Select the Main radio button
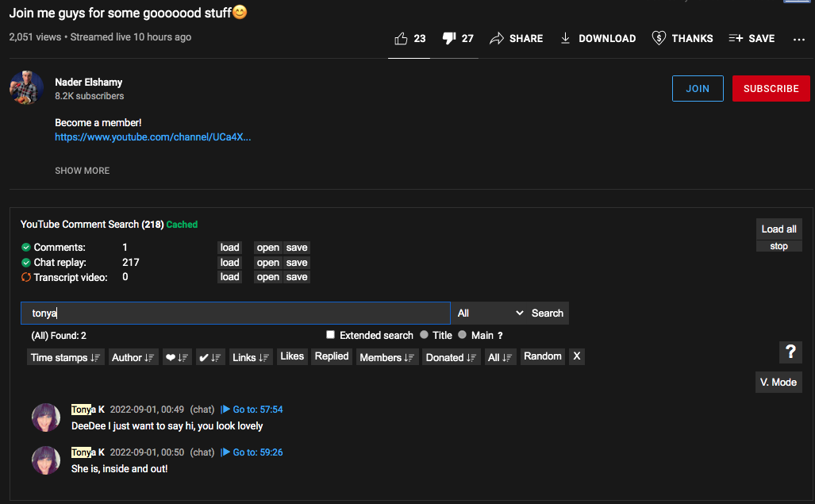Viewport: 815px width, 504px height. pos(462,335)
